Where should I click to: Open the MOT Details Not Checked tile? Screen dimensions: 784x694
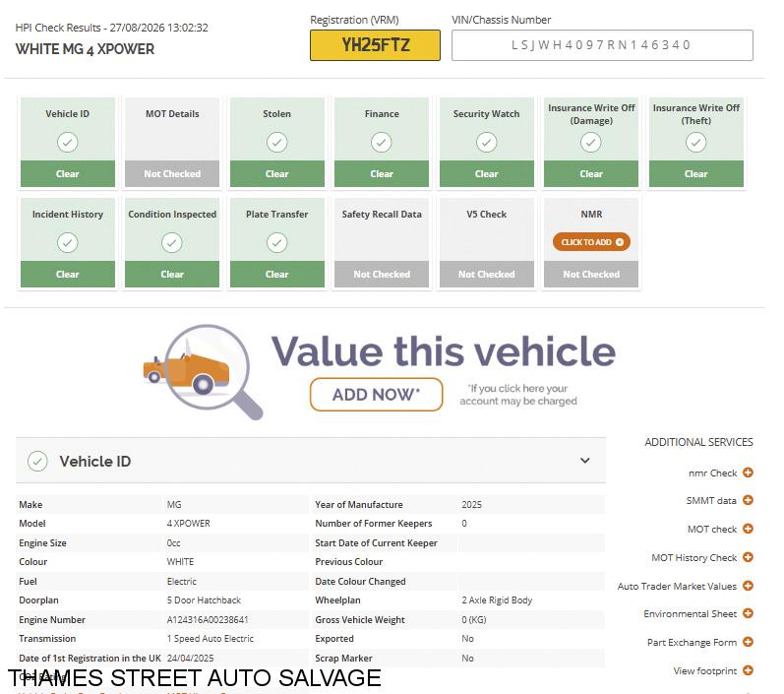click(x=172, y=143)
